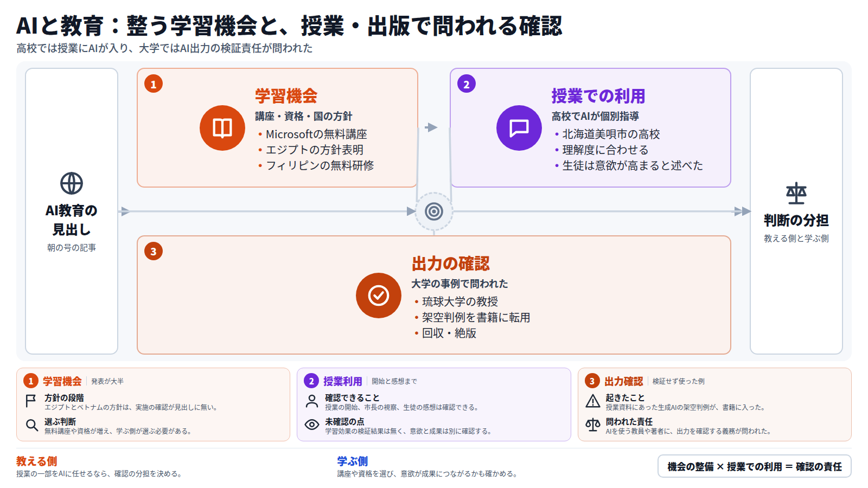Click the sentence starting AIを使う教員や著者に
The height and width of the screenshot is (488, 868).
[x=688, y=431]
